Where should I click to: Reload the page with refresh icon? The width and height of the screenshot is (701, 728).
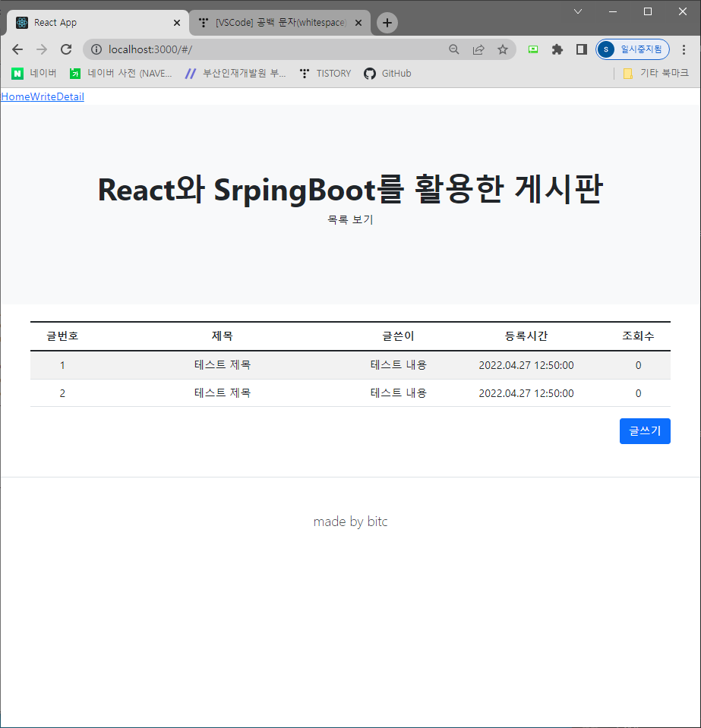(x=66, y=49)
